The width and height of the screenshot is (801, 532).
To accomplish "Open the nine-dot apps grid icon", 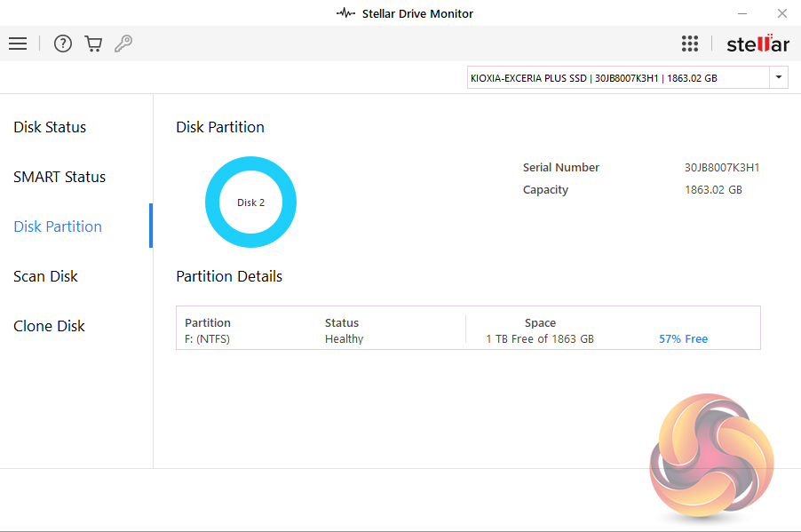I will (x=690, y=44).
